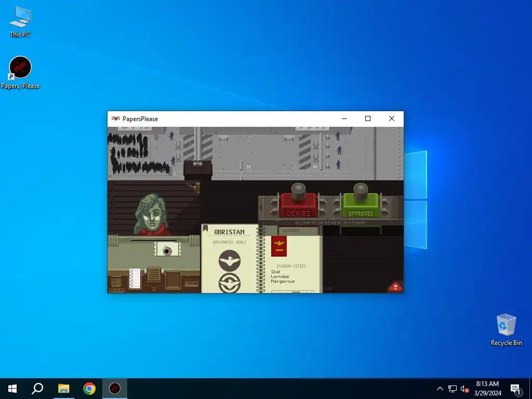Screen dimensions: 532x399
Task: Click the crowd of waiting entrants
Action: [x=137, y=153]
